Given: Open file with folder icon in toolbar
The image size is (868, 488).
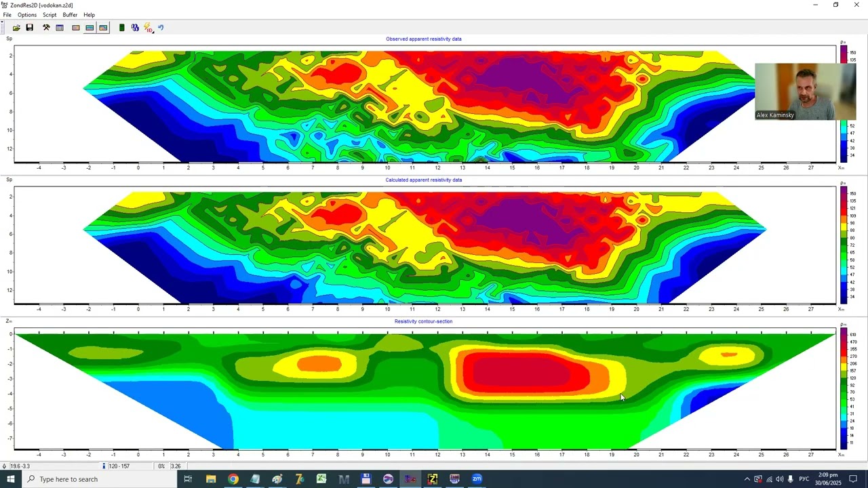Looking at the screenshot, I should (16, 28).
